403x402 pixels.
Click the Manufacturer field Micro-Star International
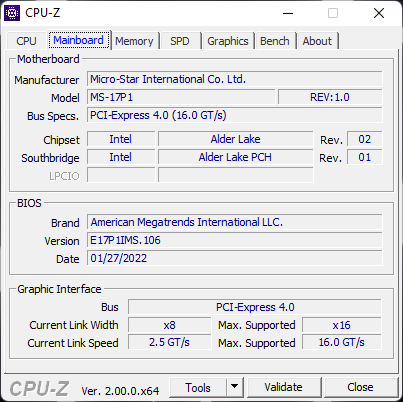(235, 79)
